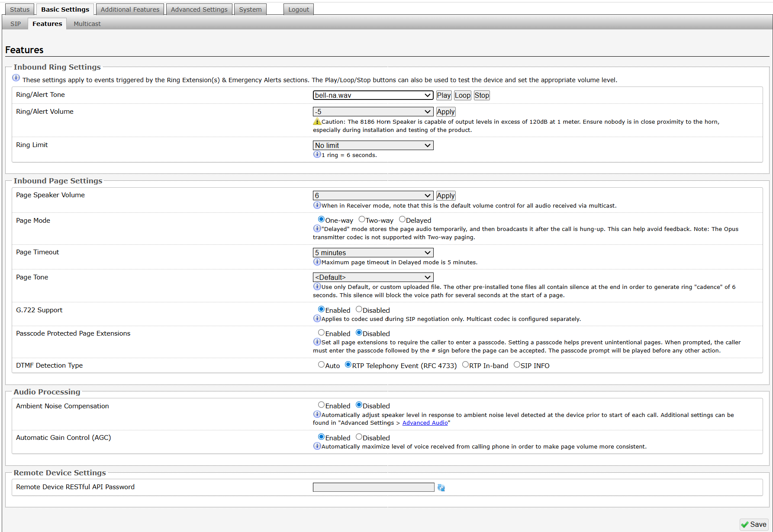The image size is (773, 532).
Task: Select Enabled for G.722 Support
Action: coord(321,309)
